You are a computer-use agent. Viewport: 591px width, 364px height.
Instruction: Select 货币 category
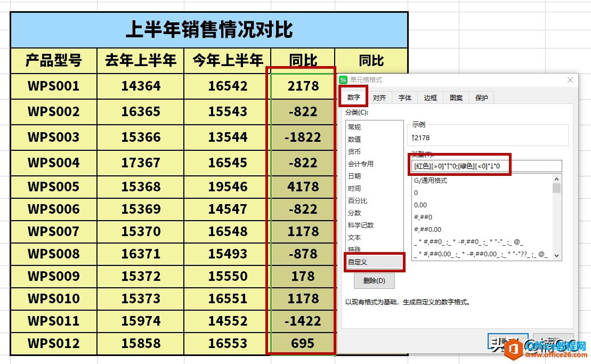(x=374, y=151)
